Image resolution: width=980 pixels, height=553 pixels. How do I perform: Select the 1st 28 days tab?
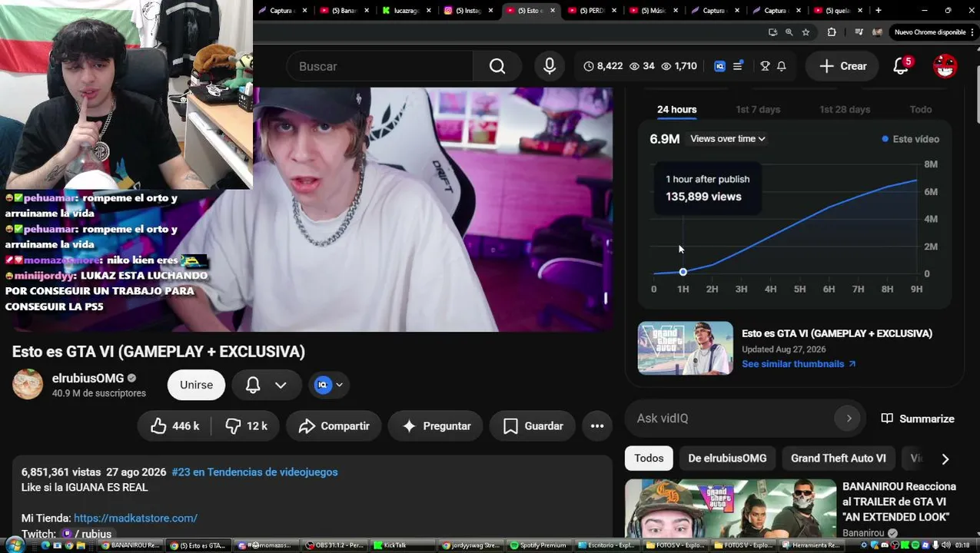(845, 110)
